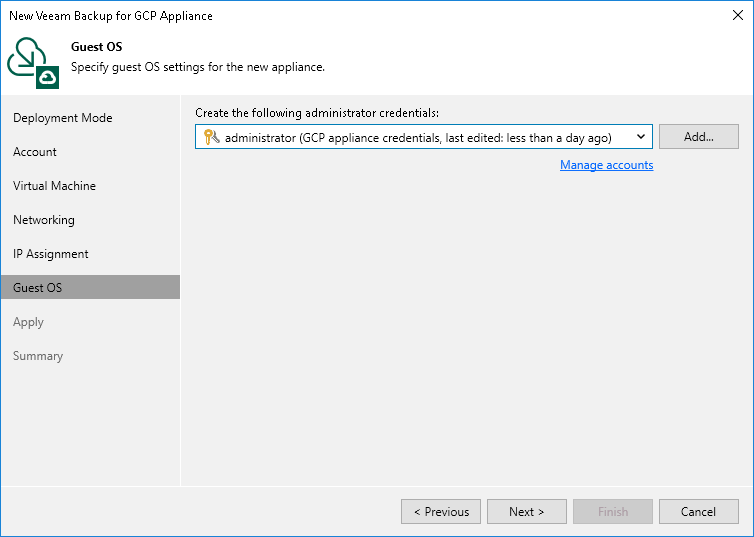Click the Summary step in sidebar
The image size is (754, 537).
(38, 356)
